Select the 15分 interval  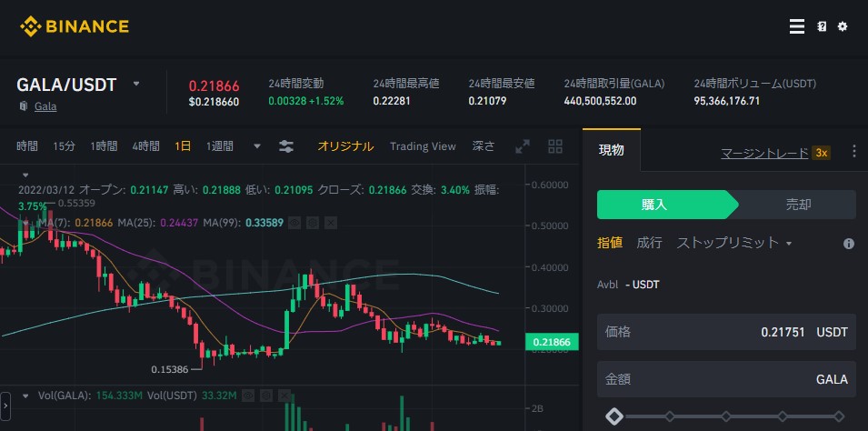point(64,146)
